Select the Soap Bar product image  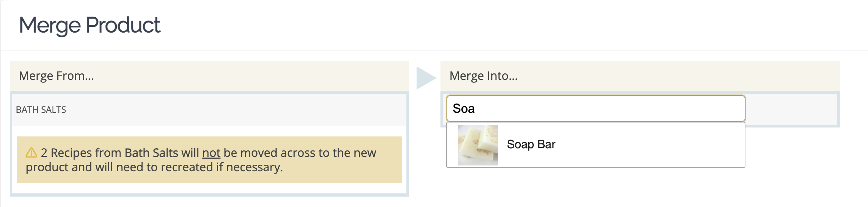coord(478,145)
